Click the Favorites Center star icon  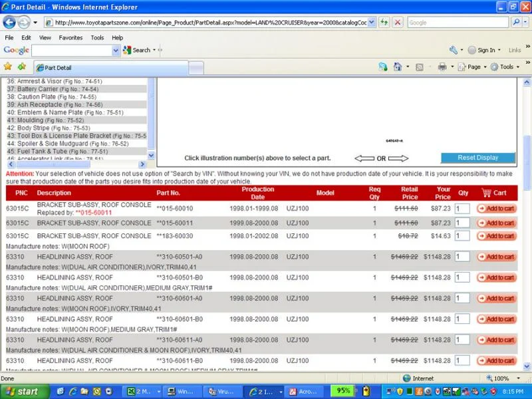click(8, 66)
